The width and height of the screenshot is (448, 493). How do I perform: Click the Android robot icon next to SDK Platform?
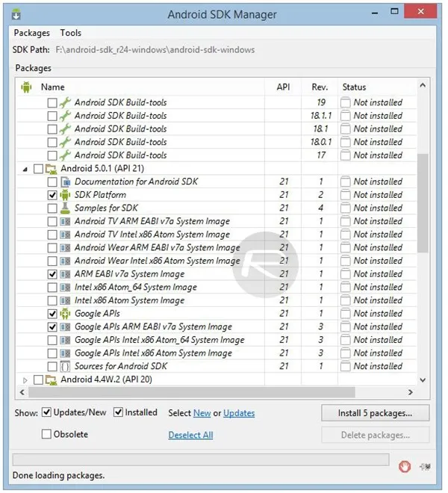click(x=65, y=195)
